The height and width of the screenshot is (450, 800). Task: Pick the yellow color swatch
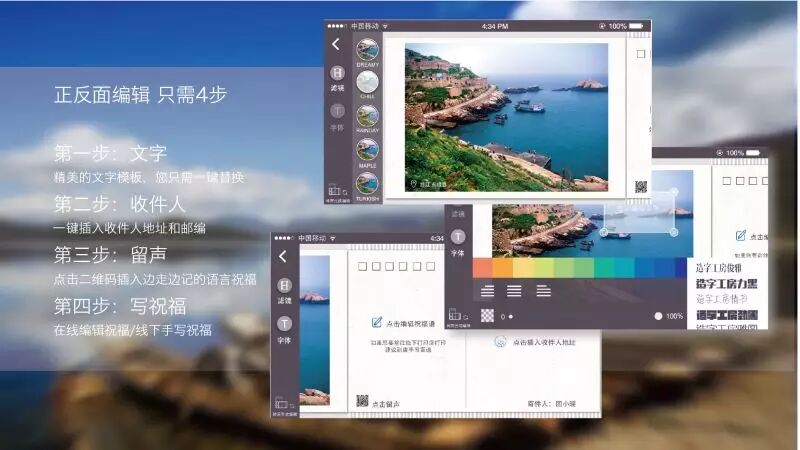[523, 268]
